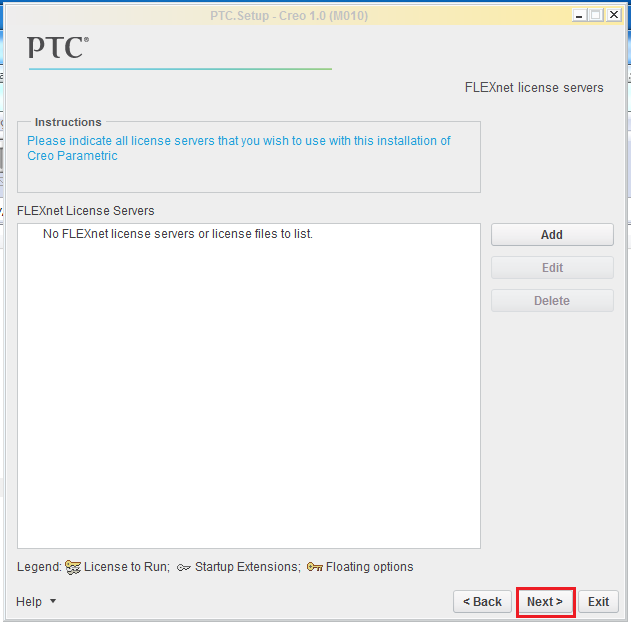Click the 'FLEXnet license servers' page heading
Viewport: 631px width, 625px height.
pos(534,88)
